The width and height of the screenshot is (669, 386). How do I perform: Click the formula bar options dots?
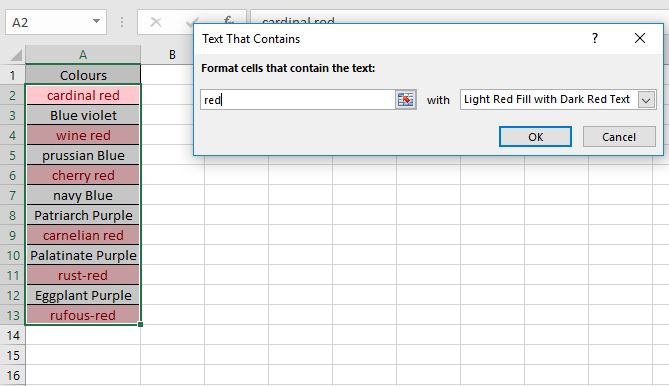click(122, 22)
